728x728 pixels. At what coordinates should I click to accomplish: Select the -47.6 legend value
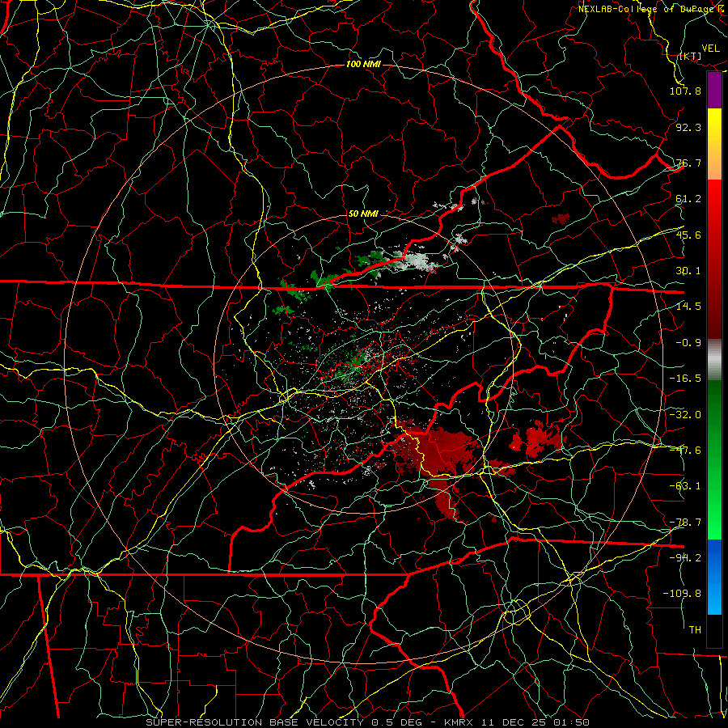[x=685, y=451]
